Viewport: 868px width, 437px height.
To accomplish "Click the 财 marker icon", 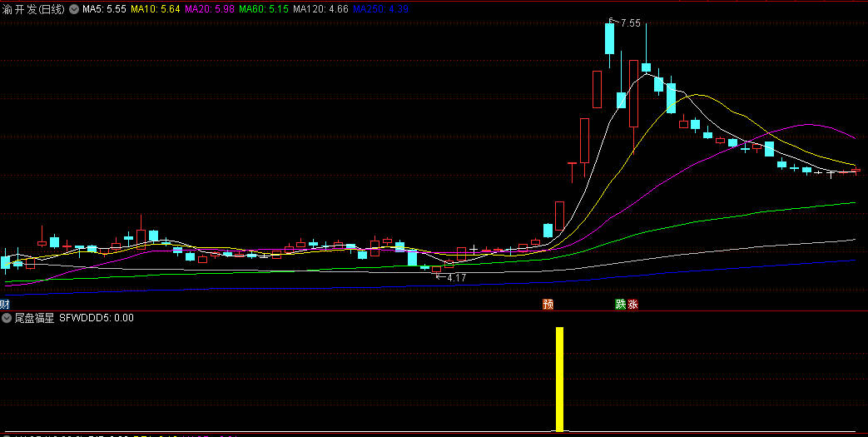I will pos(5,304).
